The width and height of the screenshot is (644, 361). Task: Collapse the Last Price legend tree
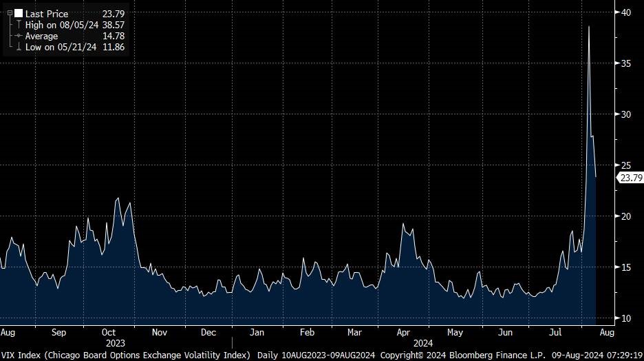(9, 13)
